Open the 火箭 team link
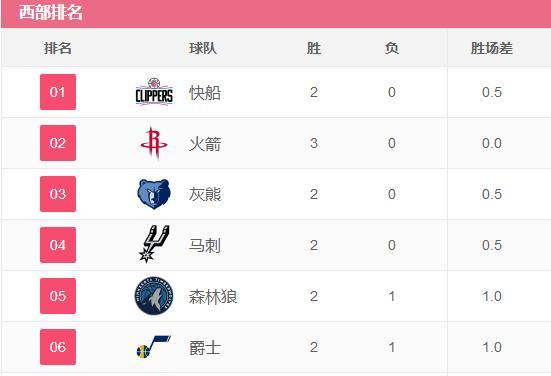This screenshot has height=376, width=551. (x=205, y=144)
